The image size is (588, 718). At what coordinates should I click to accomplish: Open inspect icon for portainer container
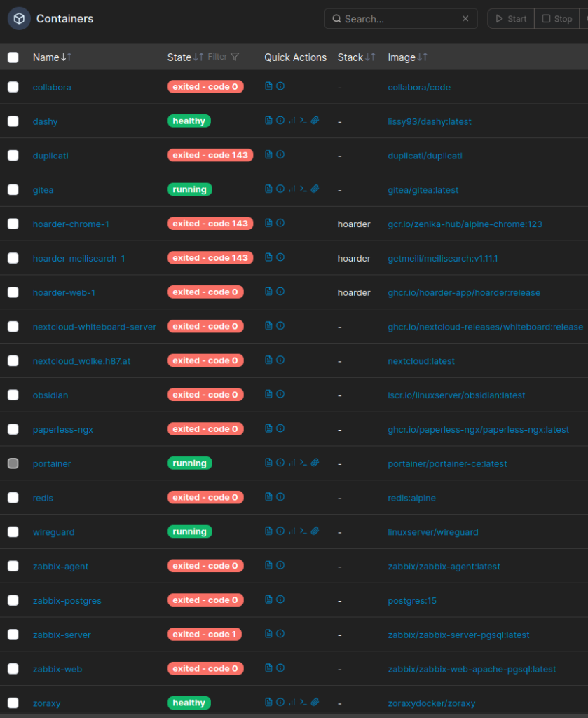pyautogui.click(x=280, y=463)
